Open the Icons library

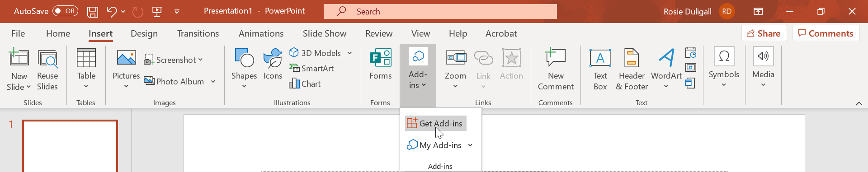point(273,65)
